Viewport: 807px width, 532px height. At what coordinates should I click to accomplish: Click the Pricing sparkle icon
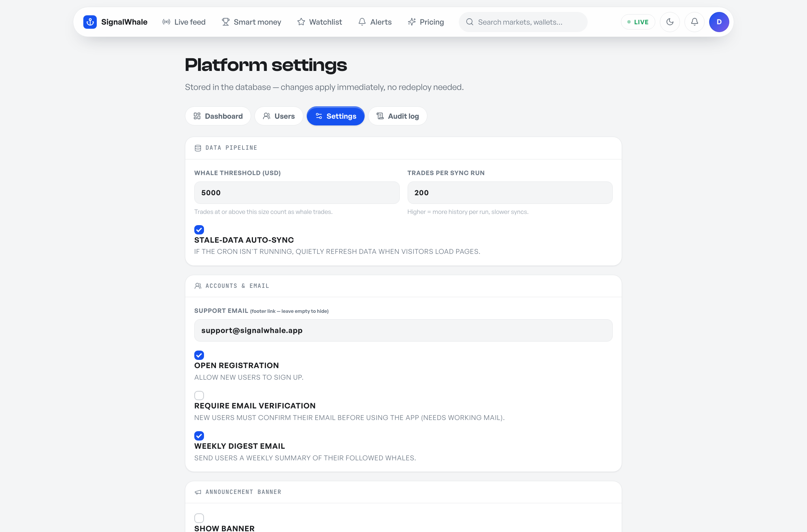tap(412, 22)
